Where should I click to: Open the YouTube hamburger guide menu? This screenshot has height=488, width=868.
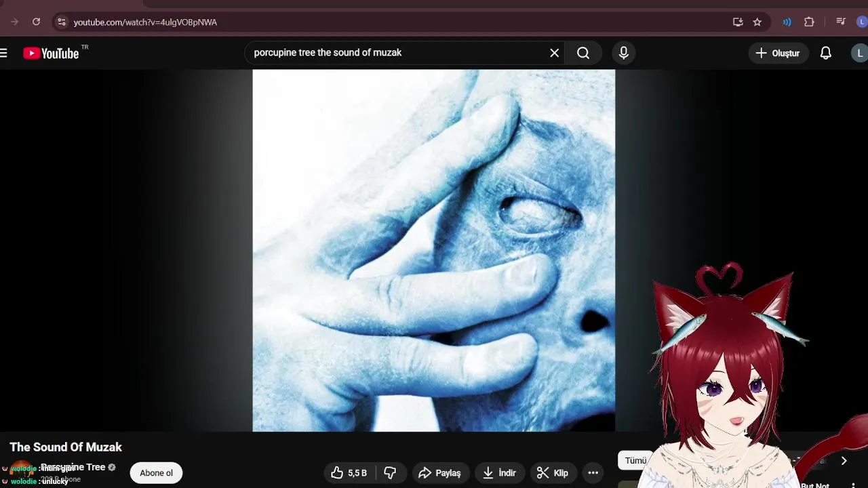coord(4,53)
